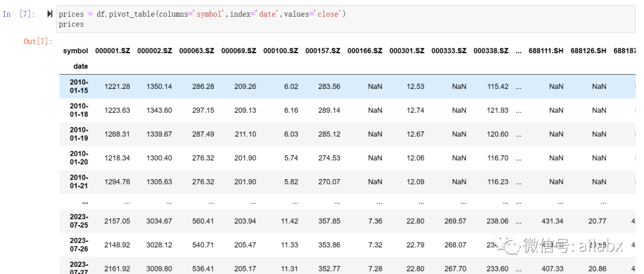Click the cell showing 289.14
Viewport: 644px width, 274px height.
[x=329, y=110]
